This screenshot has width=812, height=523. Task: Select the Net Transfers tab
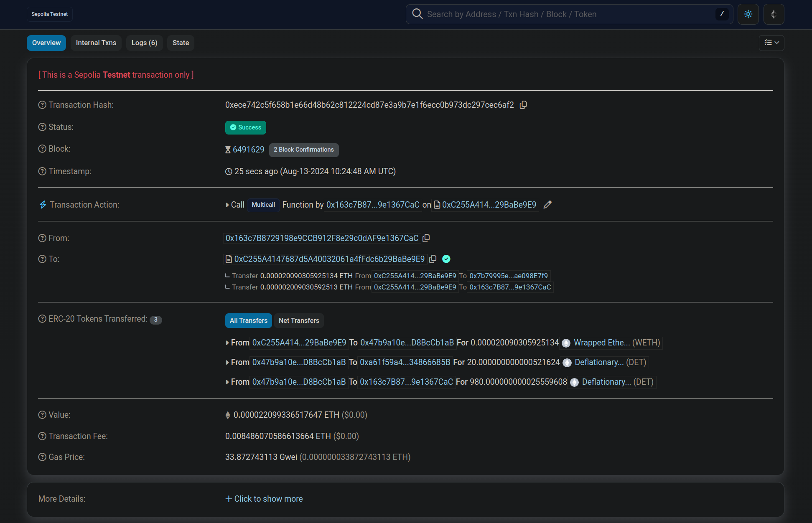pos(299,320)
